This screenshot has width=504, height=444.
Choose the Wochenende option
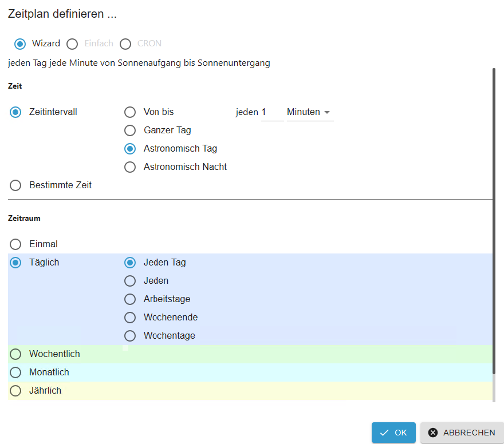131,318
